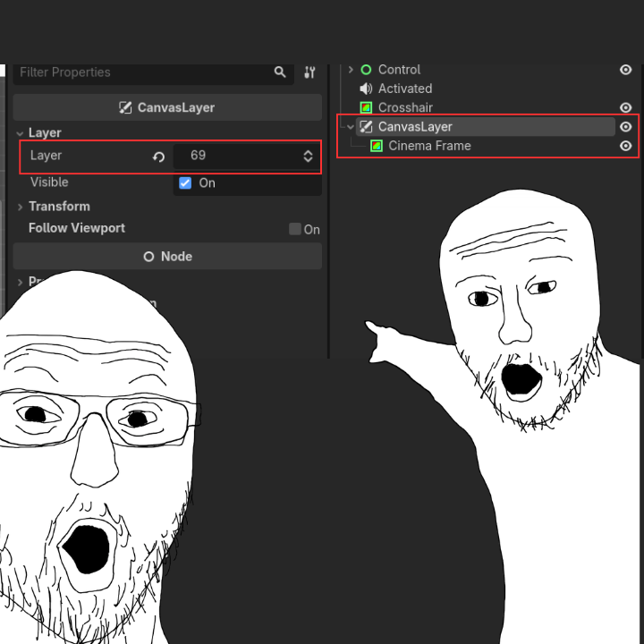Collapse the Layer section chevron
The width and height of the screenshot is (644, 644).
point(20,133)
